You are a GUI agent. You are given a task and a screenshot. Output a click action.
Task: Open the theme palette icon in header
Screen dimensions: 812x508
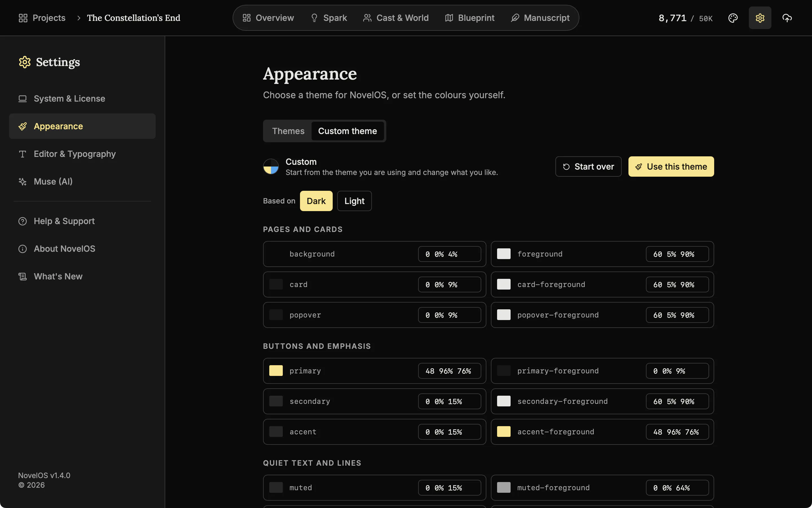click(733, 18)
